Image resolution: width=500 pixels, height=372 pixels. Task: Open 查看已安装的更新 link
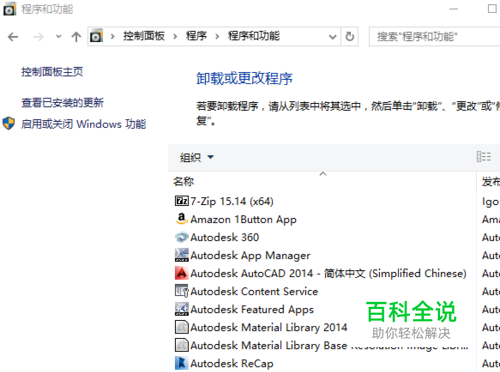(62, 102)
